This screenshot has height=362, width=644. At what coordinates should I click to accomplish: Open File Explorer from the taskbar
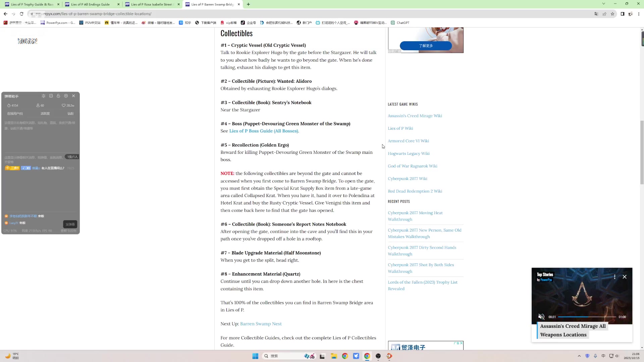point(333,356)
